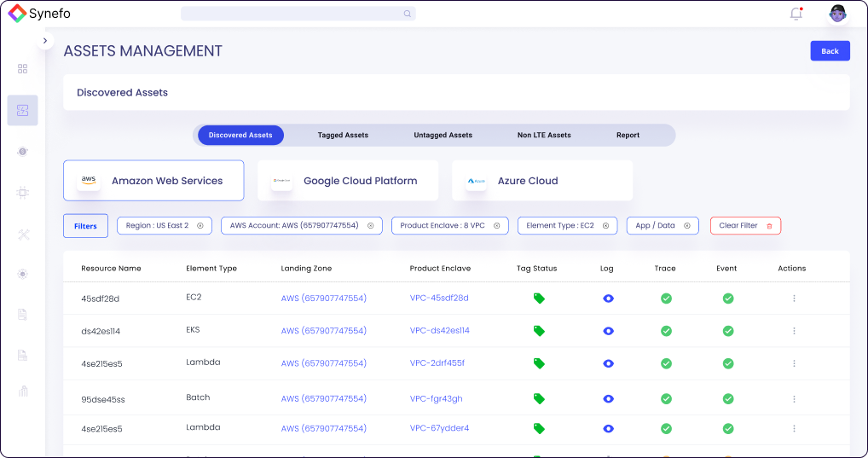
Task: Click the notification bell icon
Action: tap(796, 14)
